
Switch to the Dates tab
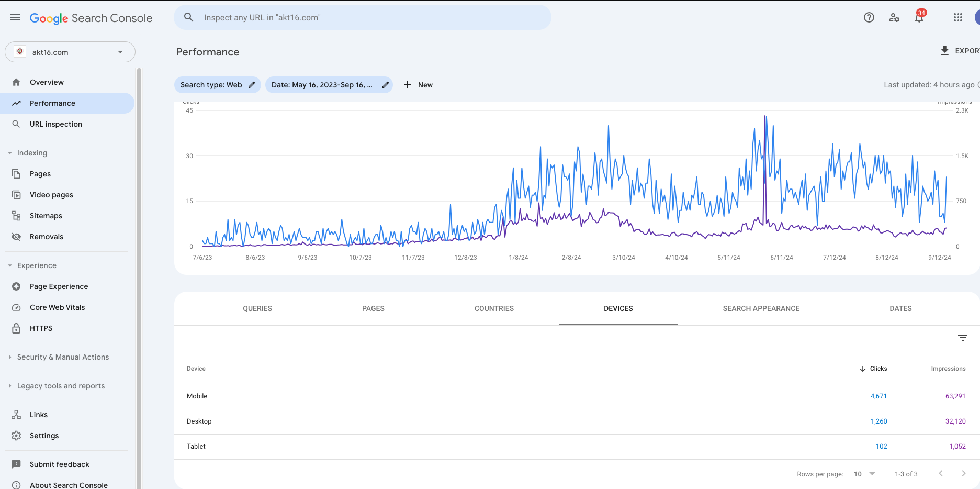tap(900, 308)
